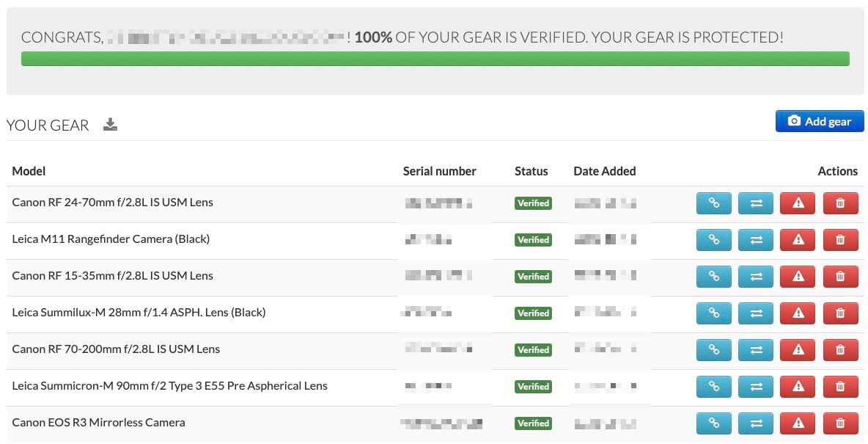The height and width of the screenshot is (444, 868).
Task: Transfer the Canon RF 15-35mm lens
Action: [x=756, y=277]
